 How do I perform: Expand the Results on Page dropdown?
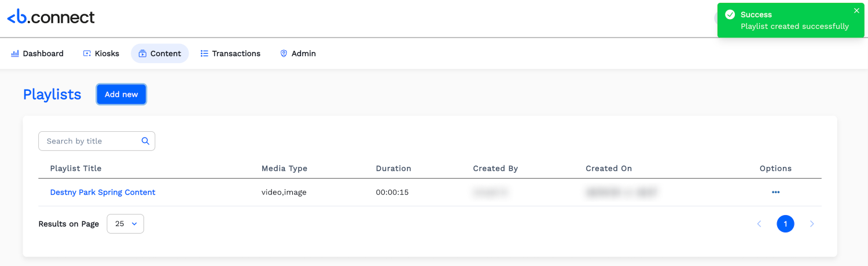[126, 224]
